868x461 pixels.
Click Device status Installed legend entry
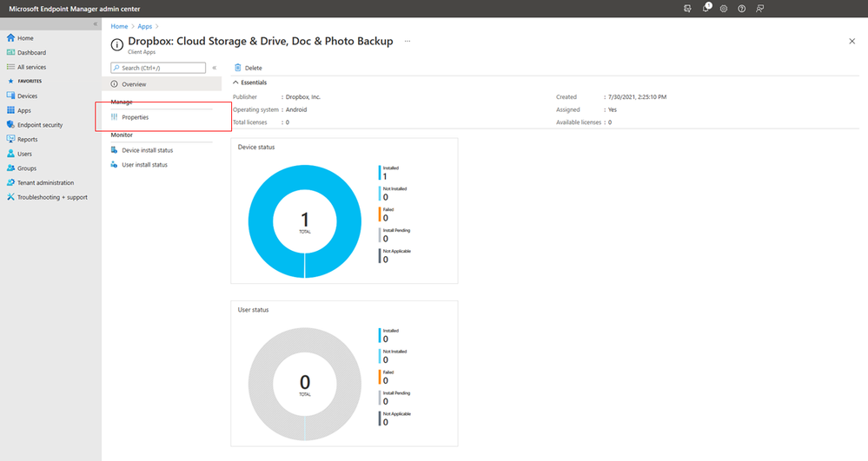389,172
